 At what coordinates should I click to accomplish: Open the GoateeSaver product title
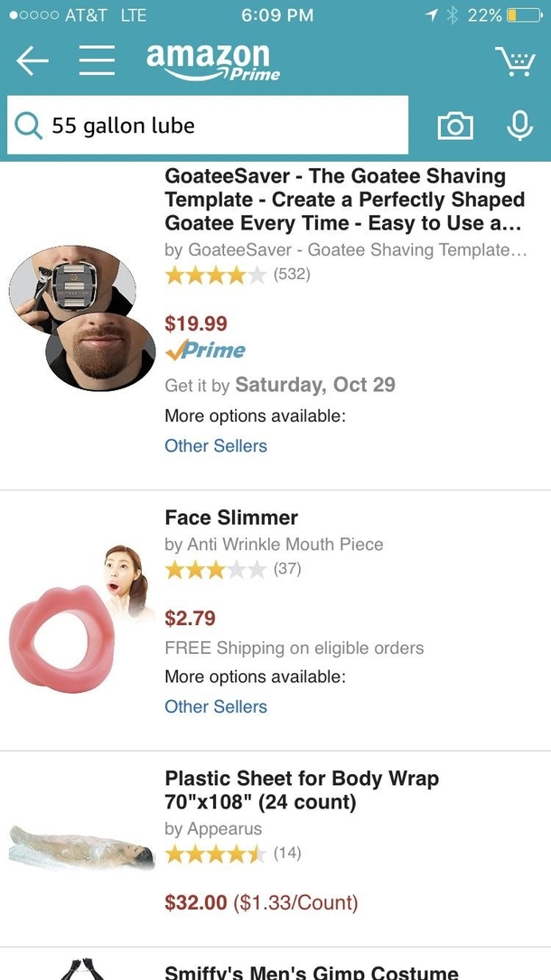click(344, 199)
